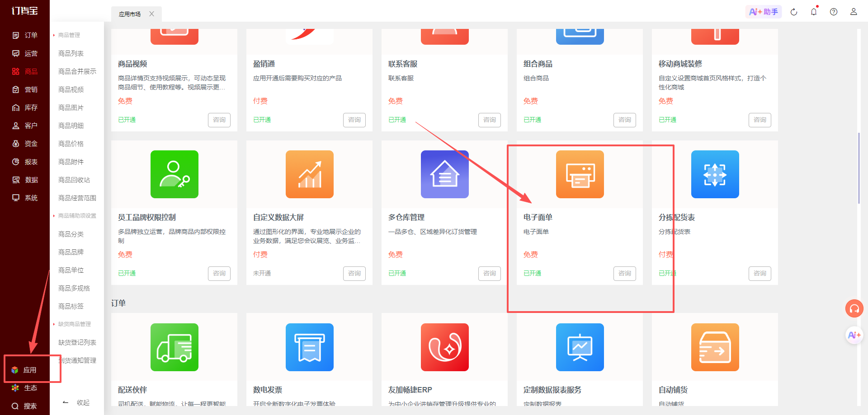The height and width of the screenshot is (415, 868).
Task: Select the 商品 sidebar menu
Action: [x=25, y=71]
